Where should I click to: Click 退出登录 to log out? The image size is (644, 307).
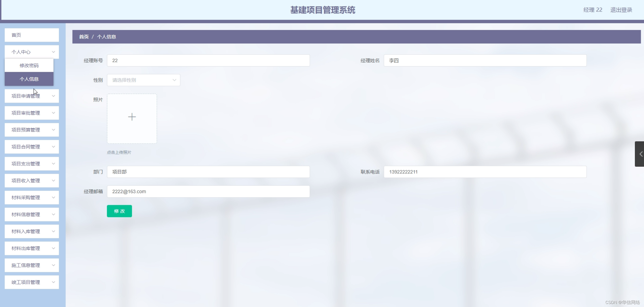(x=621, y=10)
